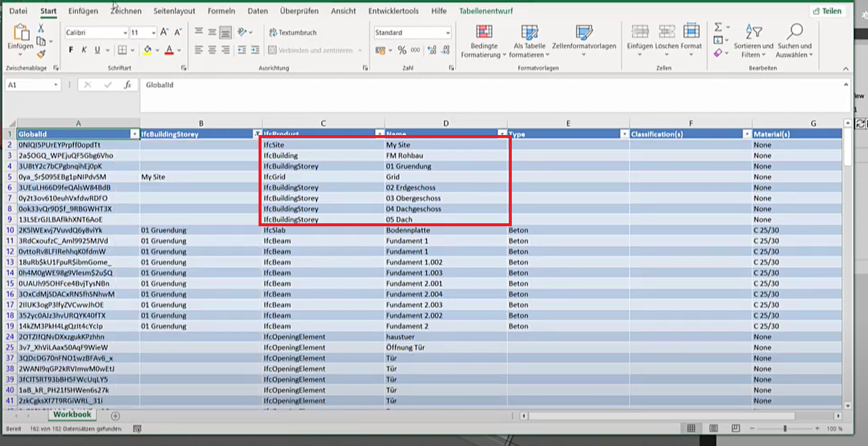Click Suchen und Auswählen button

(x=795, y=41)
